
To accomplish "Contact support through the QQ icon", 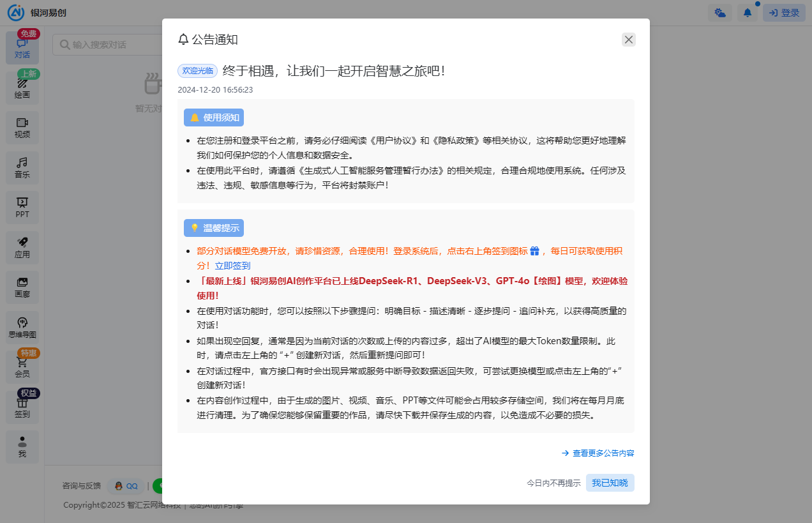I will pos(125,486).
